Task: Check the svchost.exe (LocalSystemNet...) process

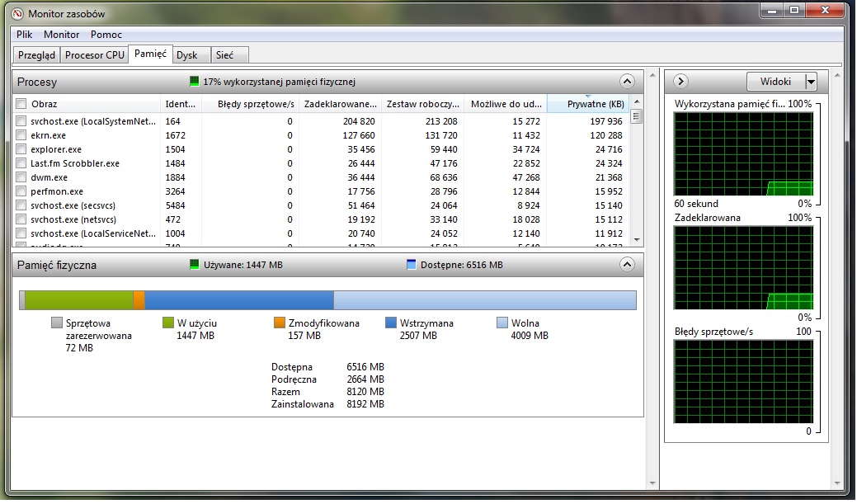Action: click(x=21, y=120)
